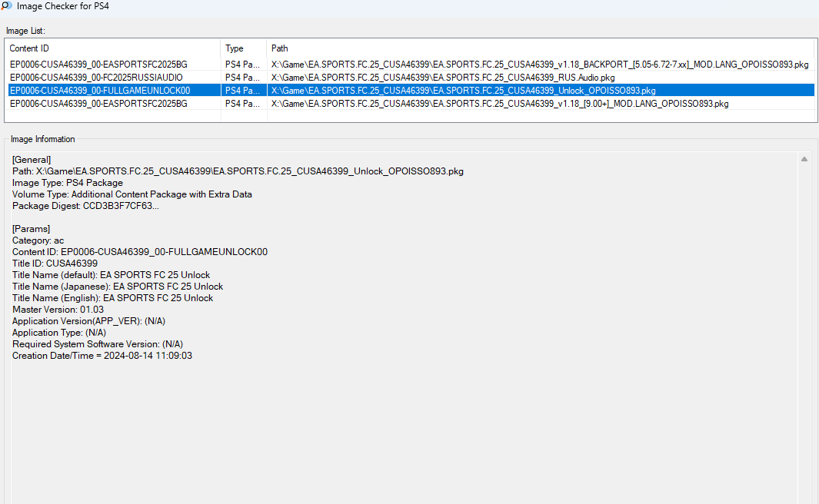This screenshot has width=819, height=504.
Task: Select the FC2025RUSSIAUDIO content ID row
Action: pos(96,78)
